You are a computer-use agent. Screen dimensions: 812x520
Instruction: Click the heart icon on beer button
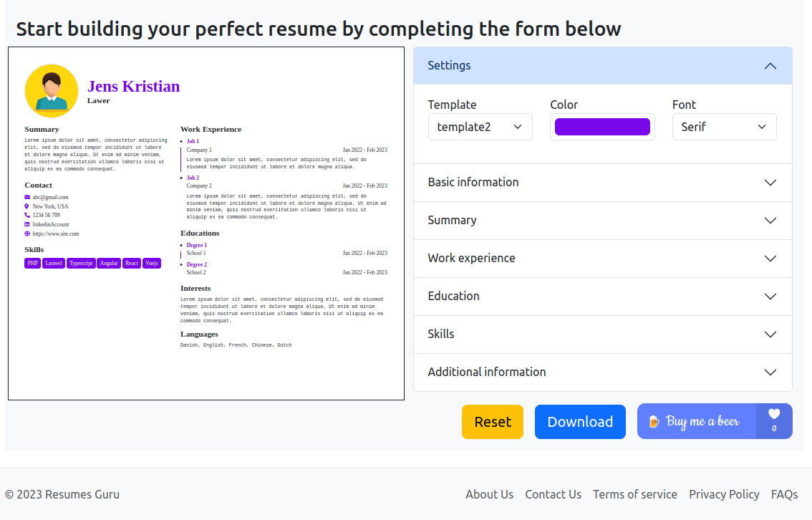[773, 414]
